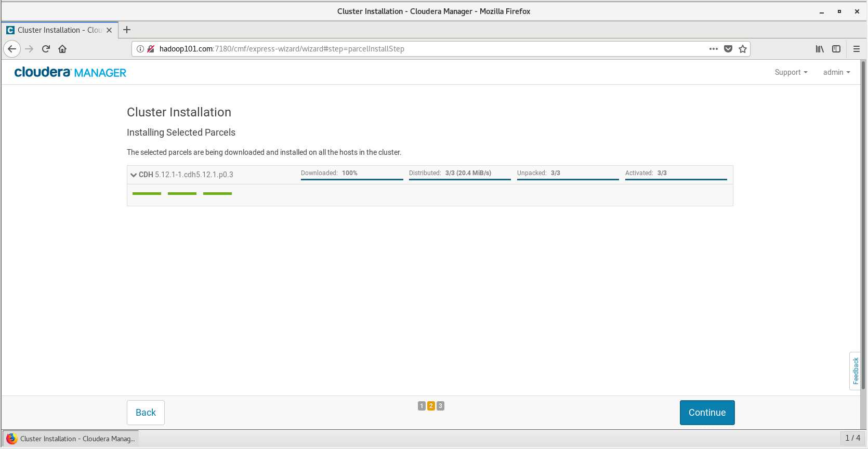Select Cluster Installation taskbar window entry
868x449 pixels.
(x=71, y=439)
